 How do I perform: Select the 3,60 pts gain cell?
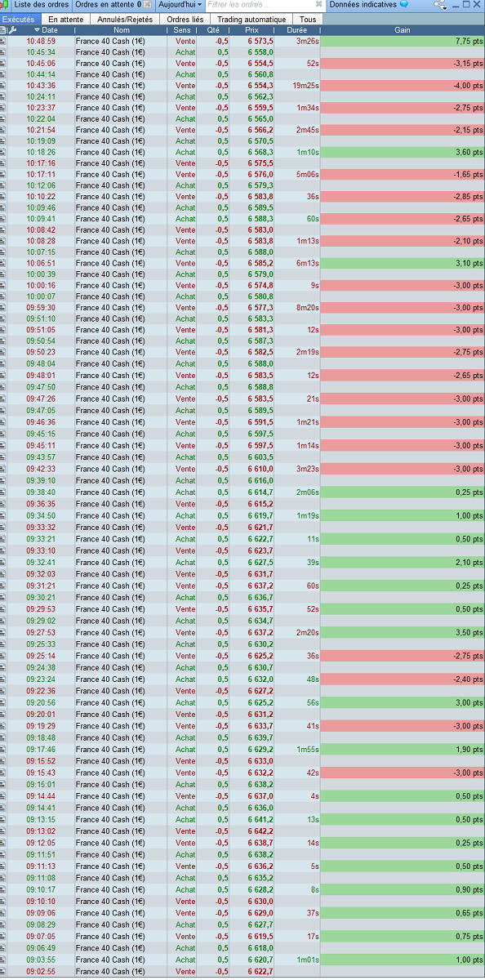(403, 152)
